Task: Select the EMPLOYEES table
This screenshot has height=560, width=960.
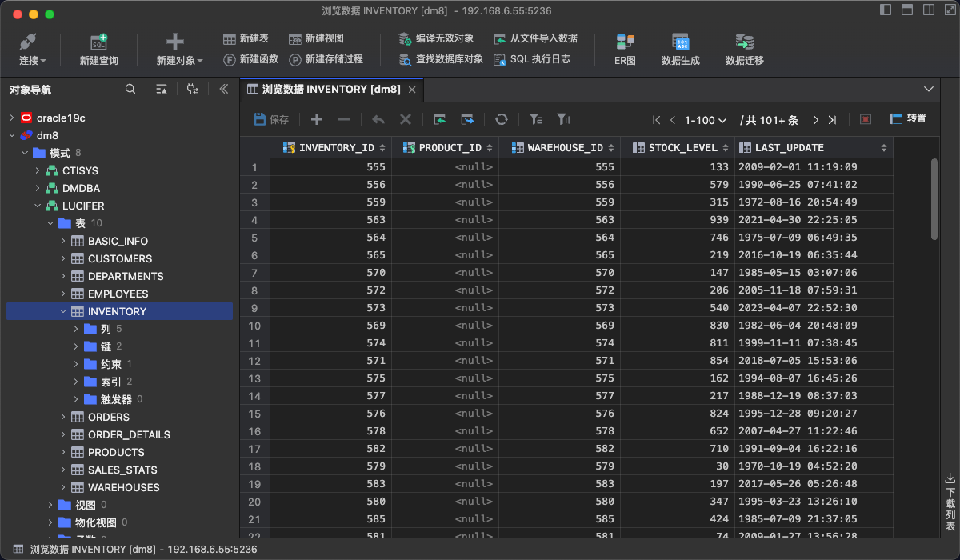Action: [118, 294]
